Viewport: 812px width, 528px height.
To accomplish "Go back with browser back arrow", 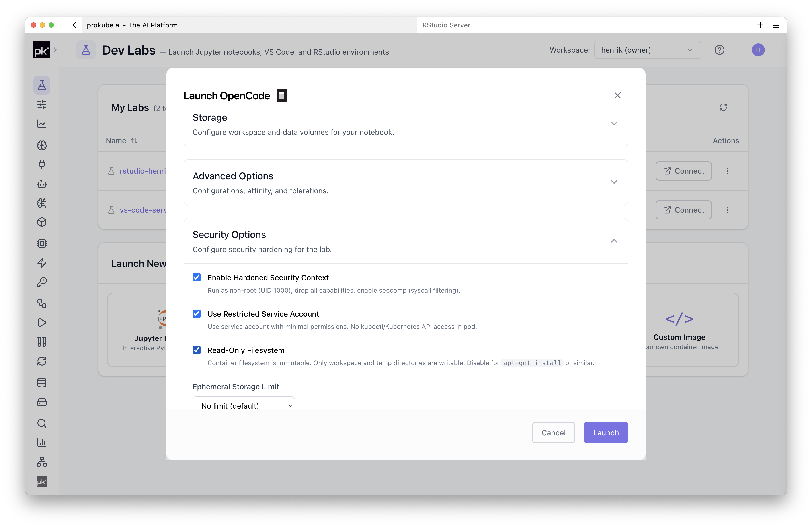I will (74, 25).
